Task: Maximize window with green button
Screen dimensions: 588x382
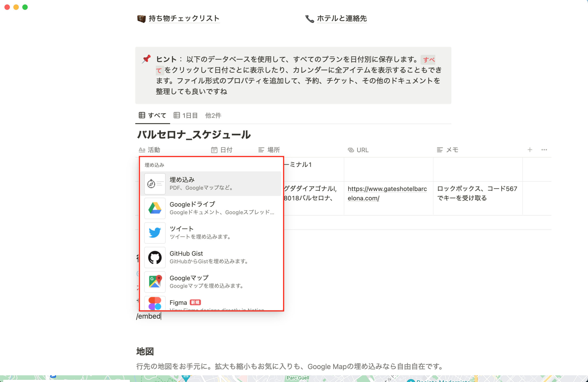Action: 25,7
